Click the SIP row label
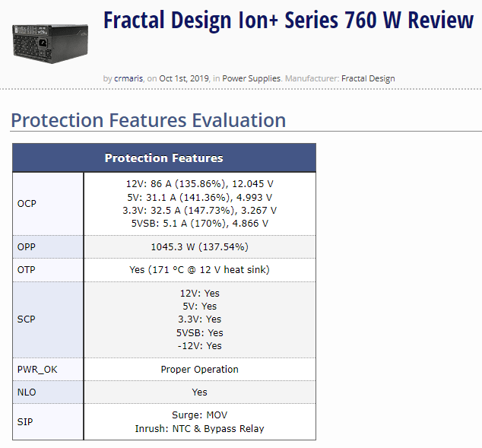This screenshot has width=482, height=448. [x=24, y=422]
